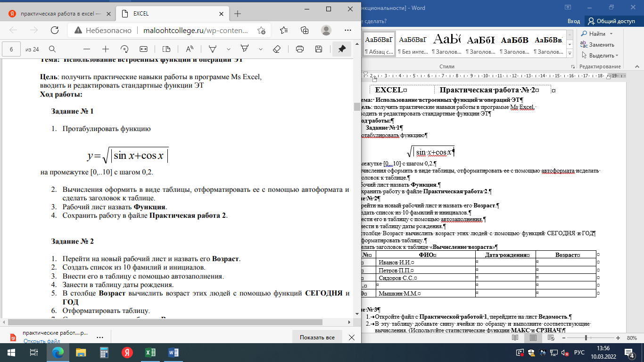Open Word Ribbon Display Options icon
The height and width of the screenshot is (362, 644).
(567, 8)
